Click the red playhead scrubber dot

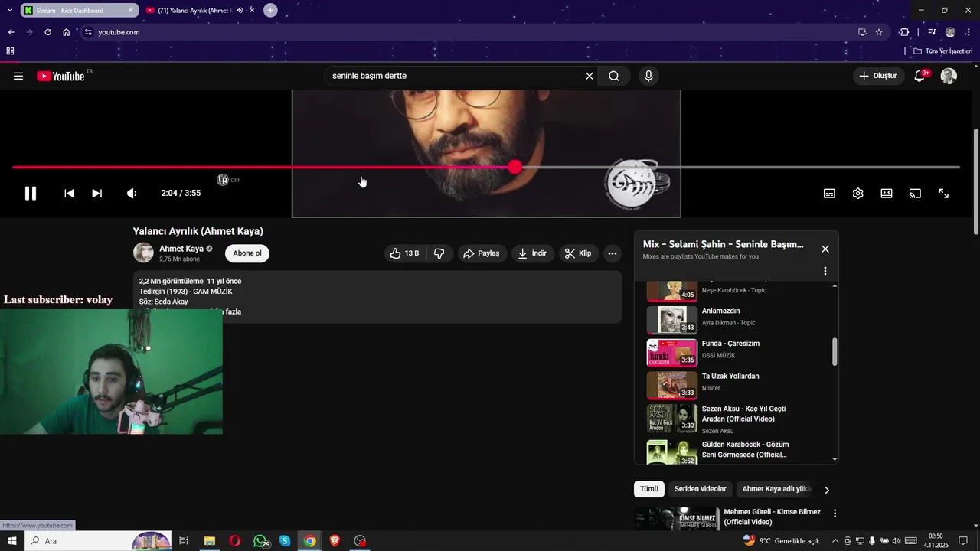click(515, 167)
